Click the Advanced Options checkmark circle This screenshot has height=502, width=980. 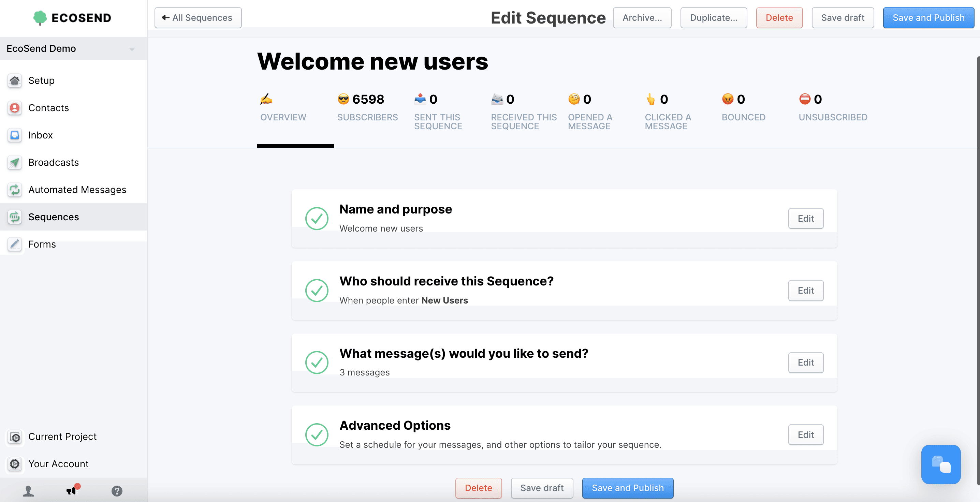[317, 435]
